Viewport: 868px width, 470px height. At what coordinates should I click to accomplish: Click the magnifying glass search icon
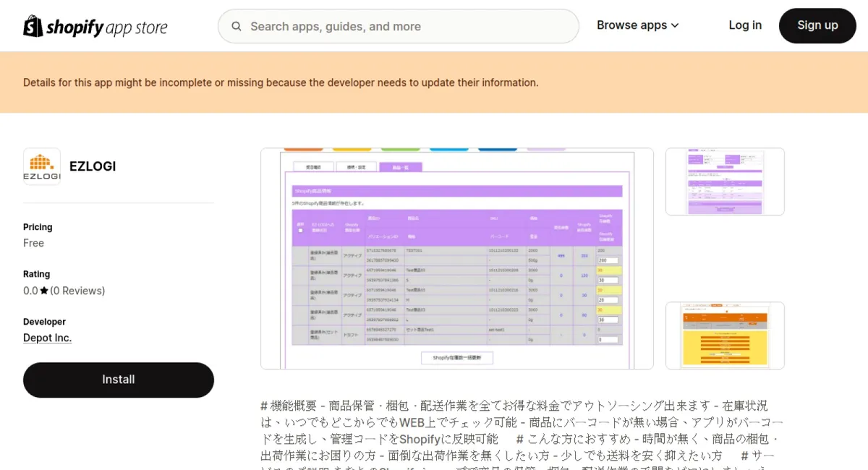[237, 27]
